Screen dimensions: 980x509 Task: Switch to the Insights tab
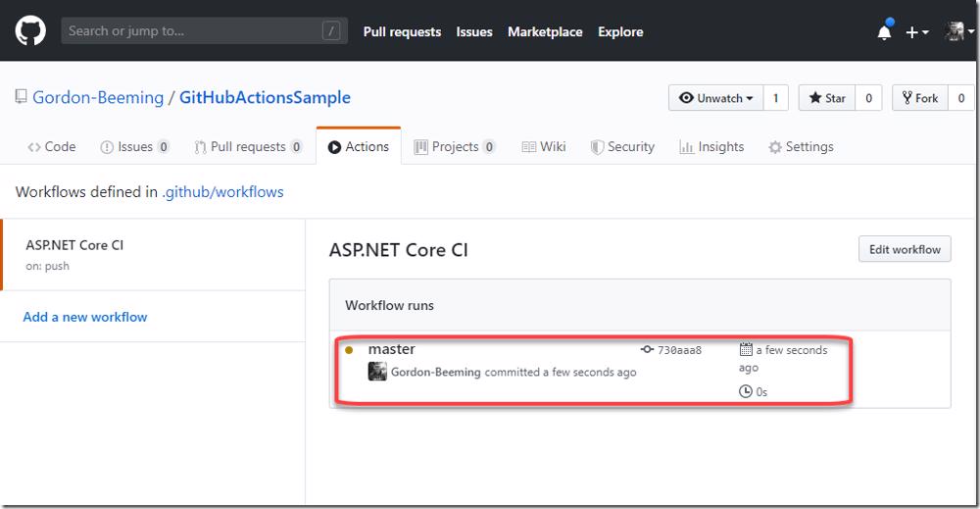711,146
